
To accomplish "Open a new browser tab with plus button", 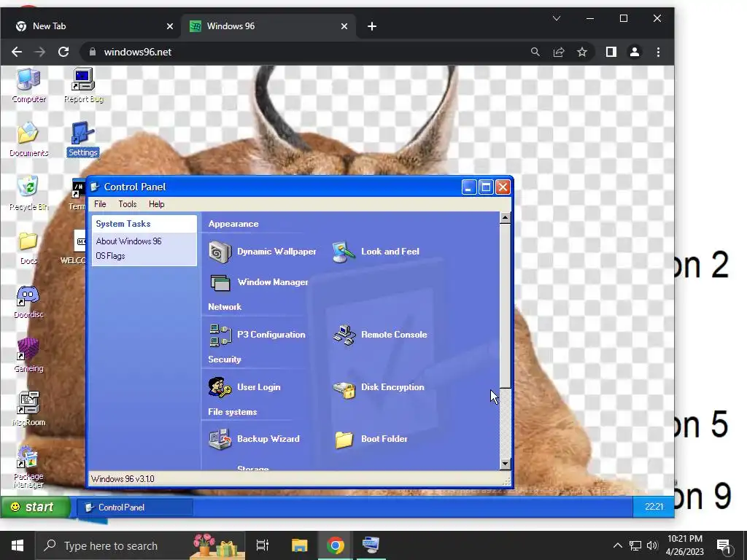I will click(x=372, y=26).
